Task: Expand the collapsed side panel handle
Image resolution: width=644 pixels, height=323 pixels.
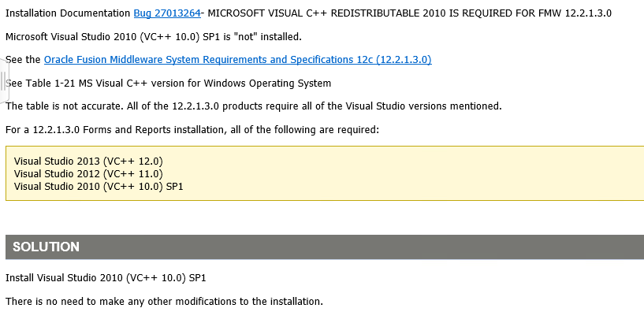Action: click(x=4, y=80)
